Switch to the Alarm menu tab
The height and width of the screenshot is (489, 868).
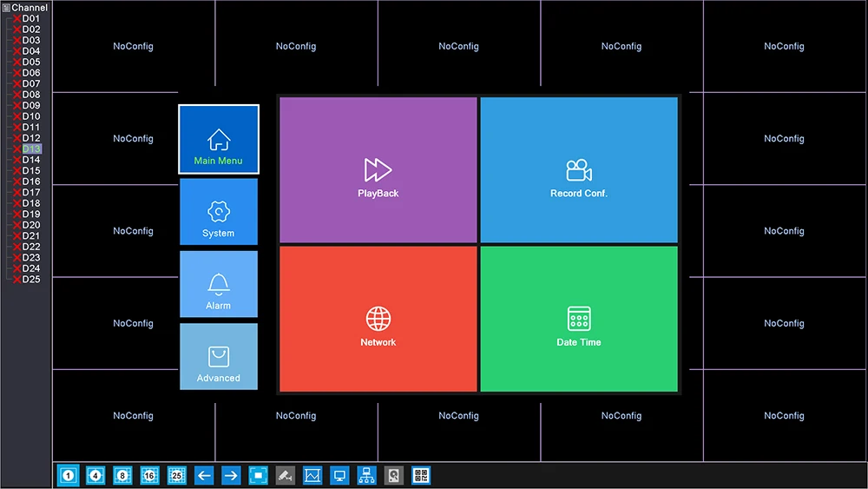pos(219,284)
